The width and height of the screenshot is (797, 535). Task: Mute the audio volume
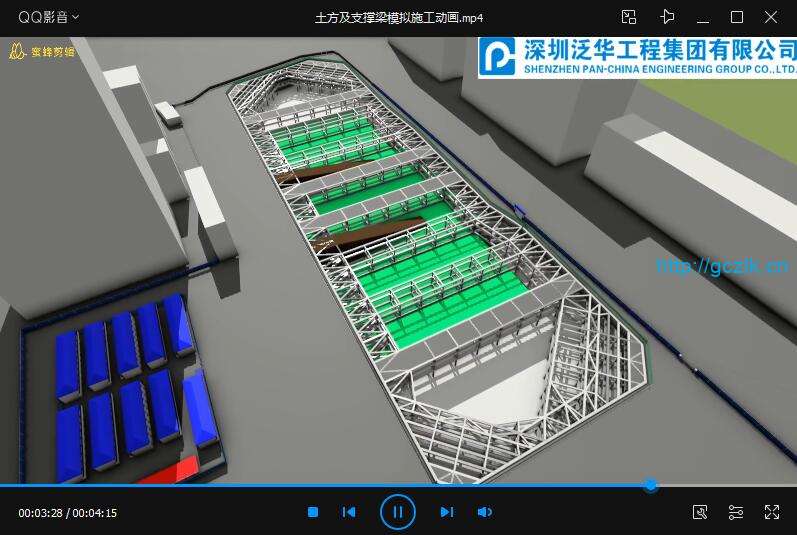pos(484,512)
